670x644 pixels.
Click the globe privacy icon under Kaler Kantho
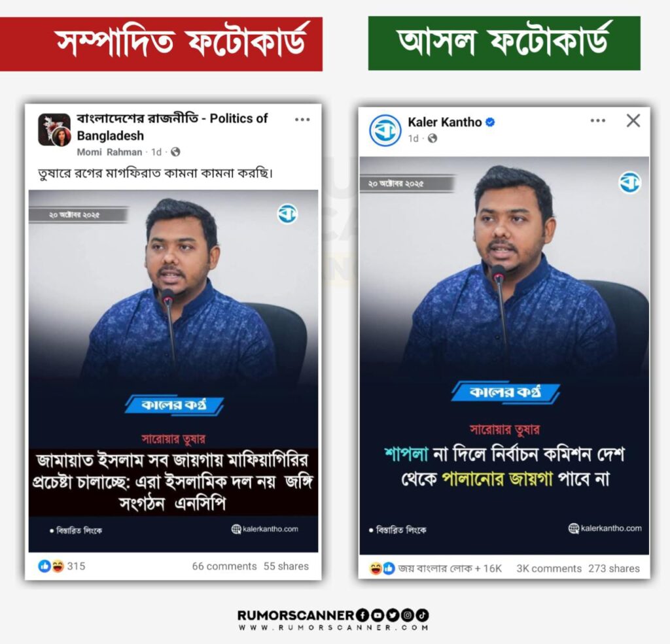432,139
